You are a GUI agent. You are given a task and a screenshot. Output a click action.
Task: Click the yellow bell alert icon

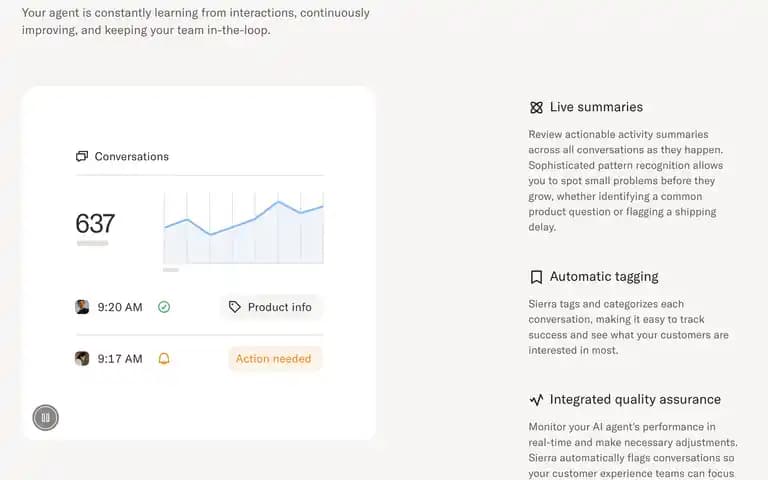coord(164,359)
